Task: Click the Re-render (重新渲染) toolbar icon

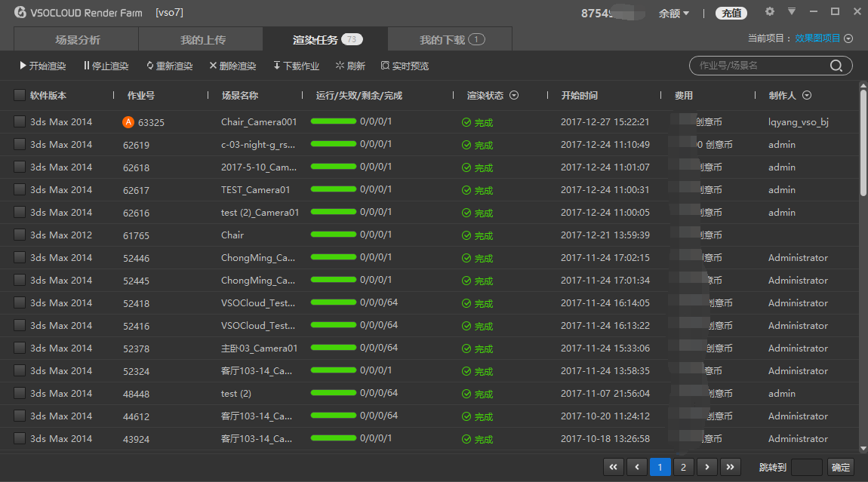Action: pyautogui.click(x=150, y=66)
